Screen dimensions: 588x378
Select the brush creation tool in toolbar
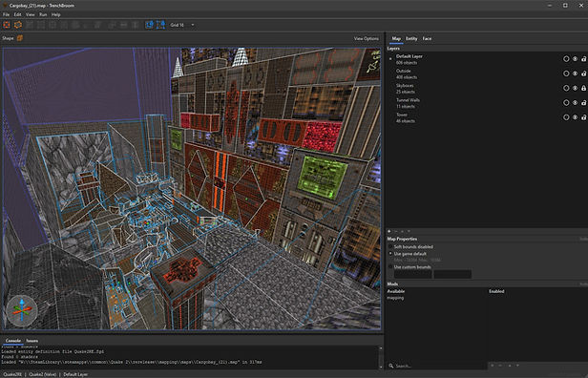(x=7, y=25)
